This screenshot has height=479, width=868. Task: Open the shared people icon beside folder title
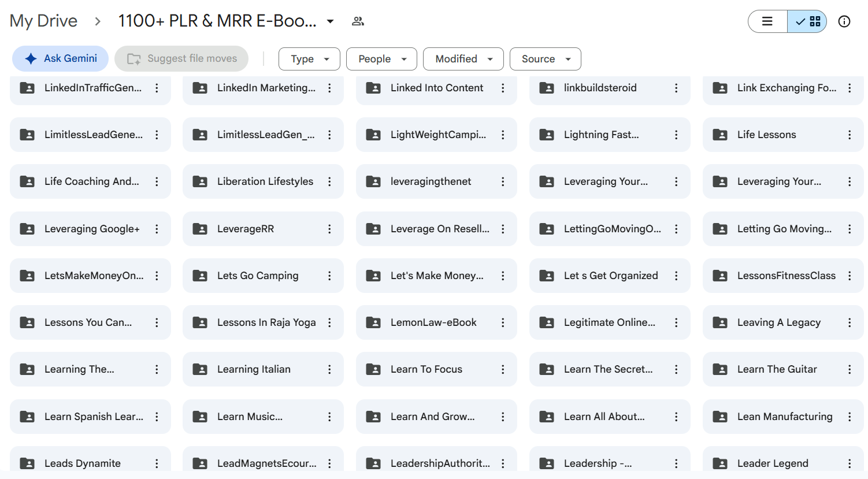pyautogui.click(x=358, y=21)
